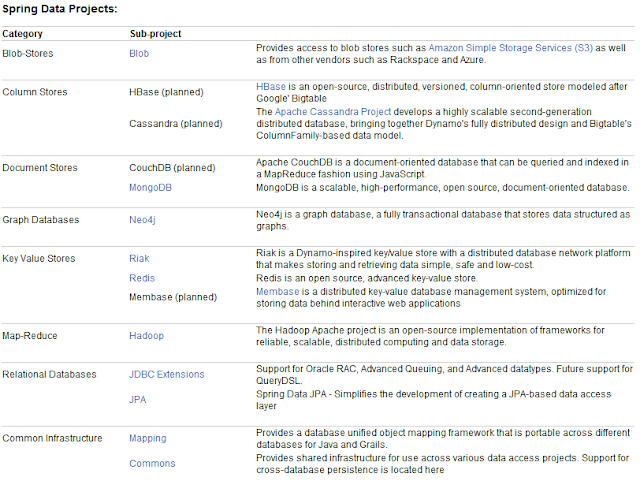Click the shared infrastructure description text

[x=442, y=464]
